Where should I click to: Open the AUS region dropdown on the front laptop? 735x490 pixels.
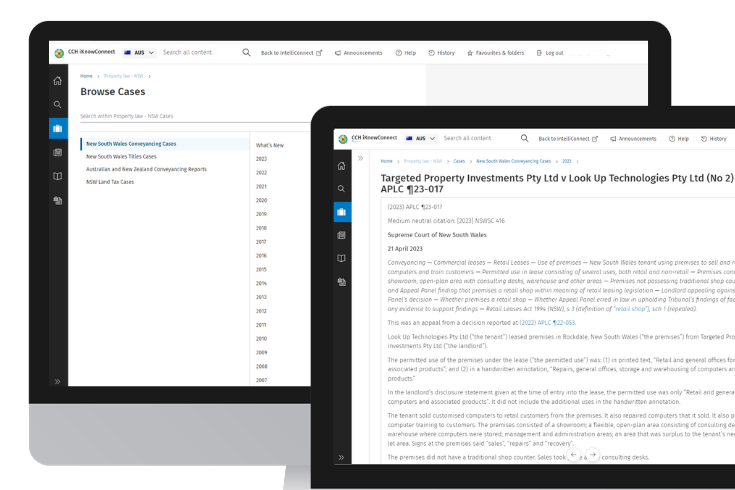(420, 138)
